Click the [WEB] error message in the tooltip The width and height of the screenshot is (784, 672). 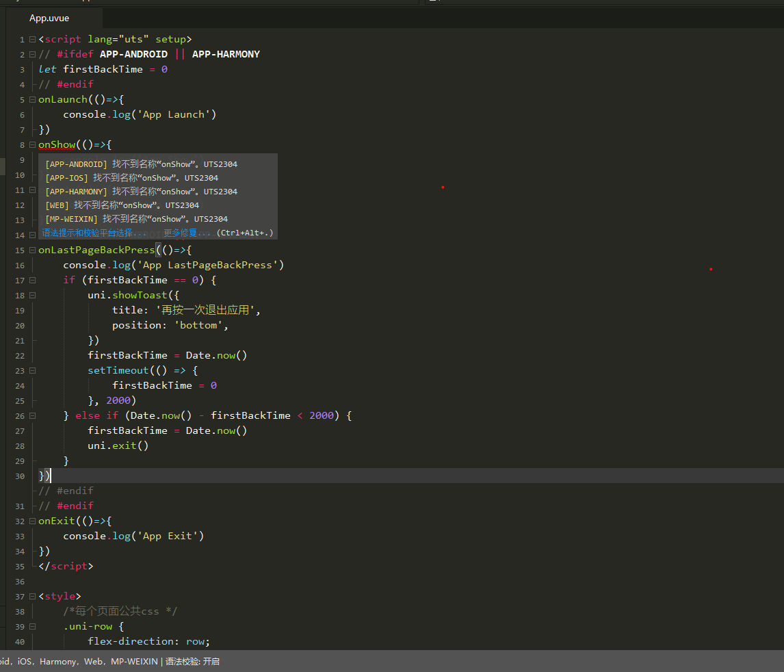(x=122, y=205)
